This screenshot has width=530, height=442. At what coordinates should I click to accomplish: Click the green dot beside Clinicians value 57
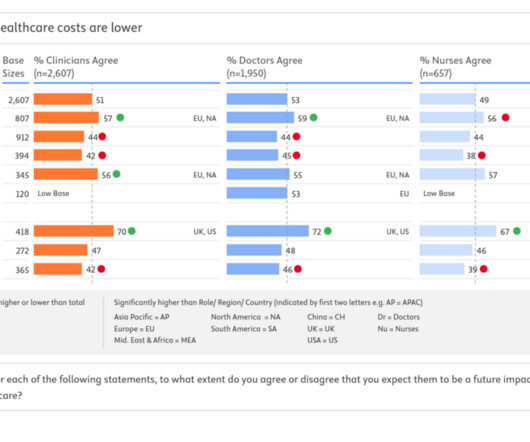(120, 117)
